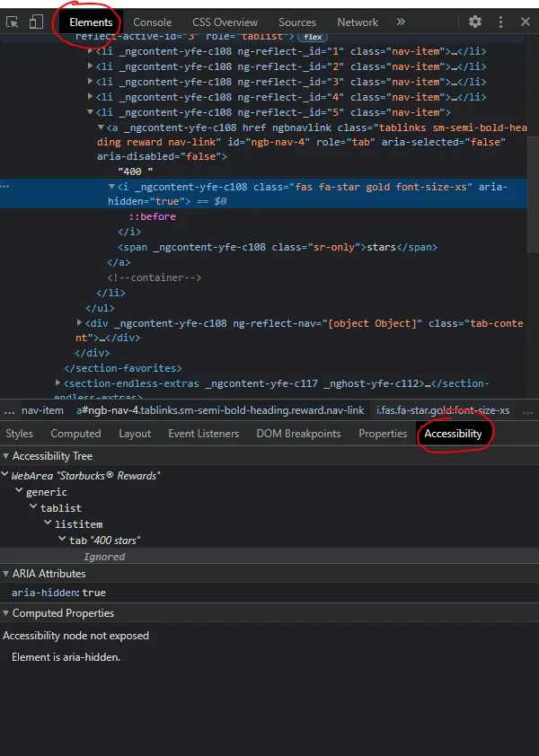The image size is (539, 756).
Task: Collapse the anchor ngb-nav-4 node
Action: pyautogui.click(x=101, y=127)
